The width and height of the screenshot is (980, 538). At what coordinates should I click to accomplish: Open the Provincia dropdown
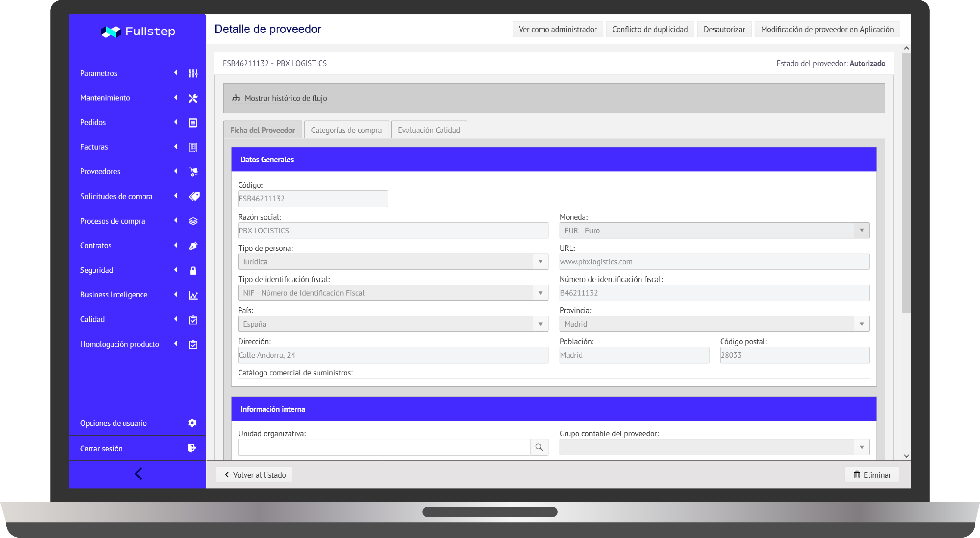862,323
